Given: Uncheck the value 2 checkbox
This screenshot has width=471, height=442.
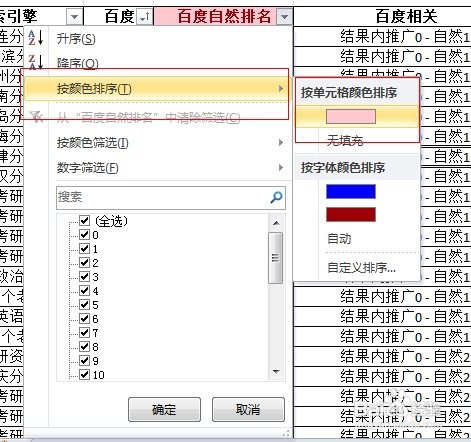Looking at the screenshot, I should (85, 263).
